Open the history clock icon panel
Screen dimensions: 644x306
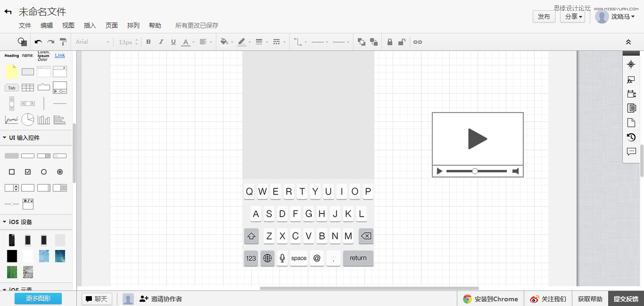tap(631, 137)
